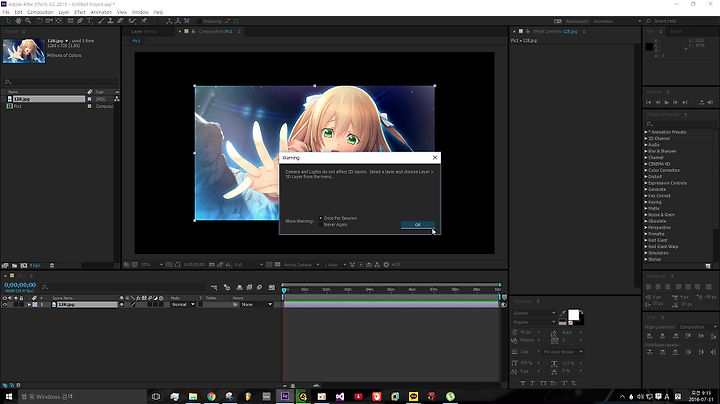Open the Layer menu
Screen dimensions: 720x404
tap(64, 12)
